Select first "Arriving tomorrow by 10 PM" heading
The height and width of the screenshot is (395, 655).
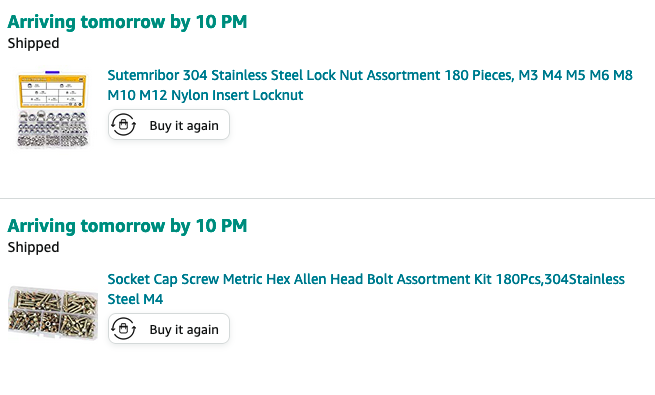[x=127, y=22]
